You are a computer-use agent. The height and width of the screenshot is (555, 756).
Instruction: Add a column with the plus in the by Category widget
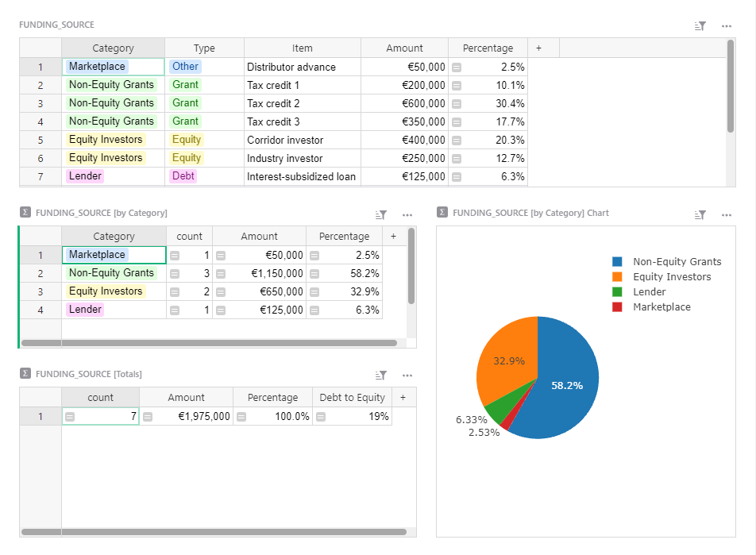click(393, 236)
